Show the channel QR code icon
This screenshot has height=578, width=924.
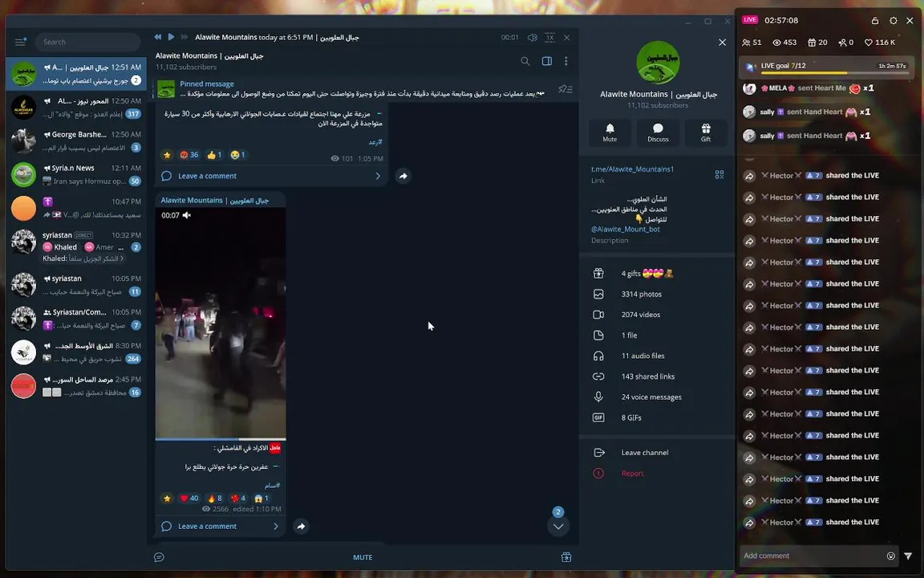click(x=719, y=174)
